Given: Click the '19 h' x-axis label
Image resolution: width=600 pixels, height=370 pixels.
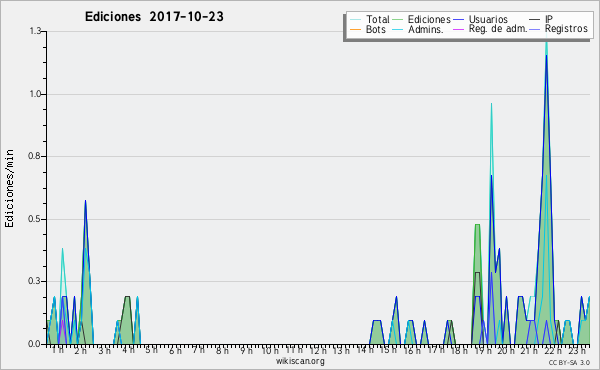Looking at the screenshot, I should pyautogui.click(x=483, y=350).
